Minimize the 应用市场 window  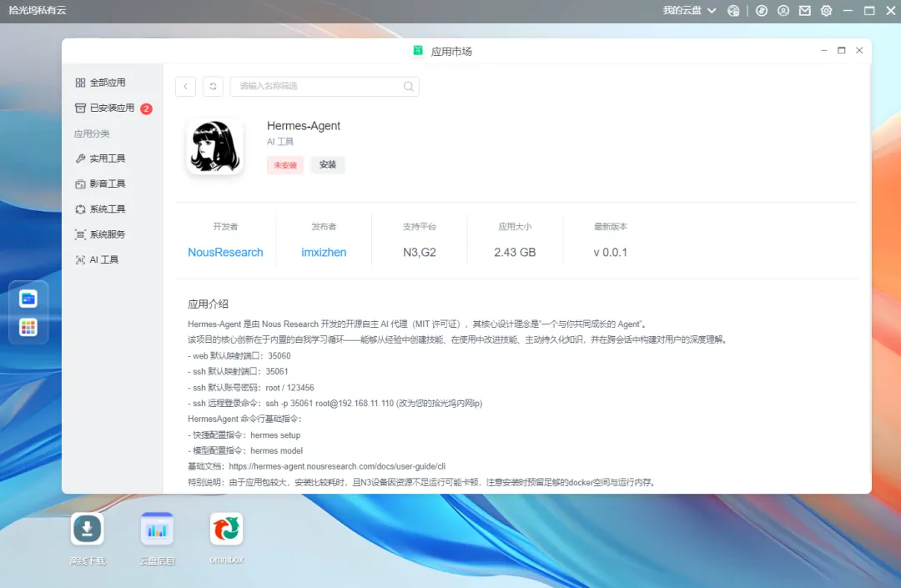824,51
